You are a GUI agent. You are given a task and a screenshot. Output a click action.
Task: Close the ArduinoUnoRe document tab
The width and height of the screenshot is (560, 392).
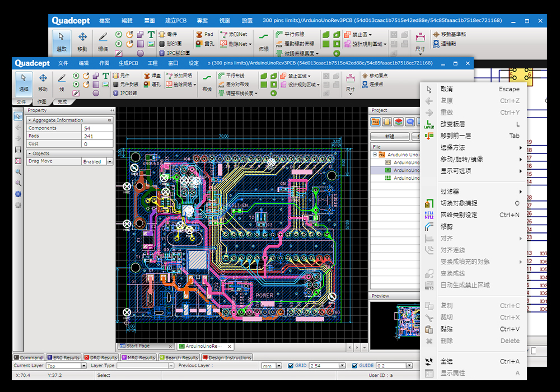[x=229, y=346]
